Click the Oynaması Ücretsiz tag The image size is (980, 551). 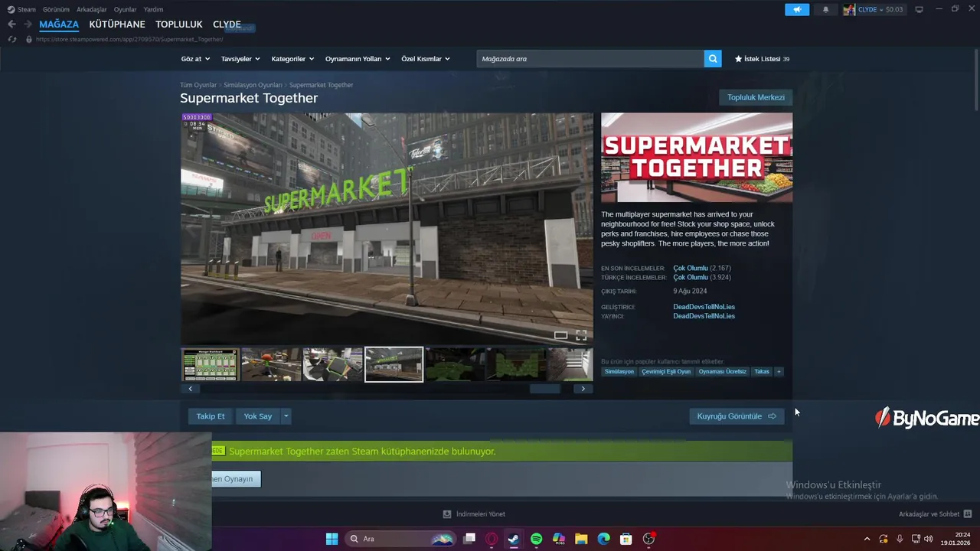(x=722, y=372)
